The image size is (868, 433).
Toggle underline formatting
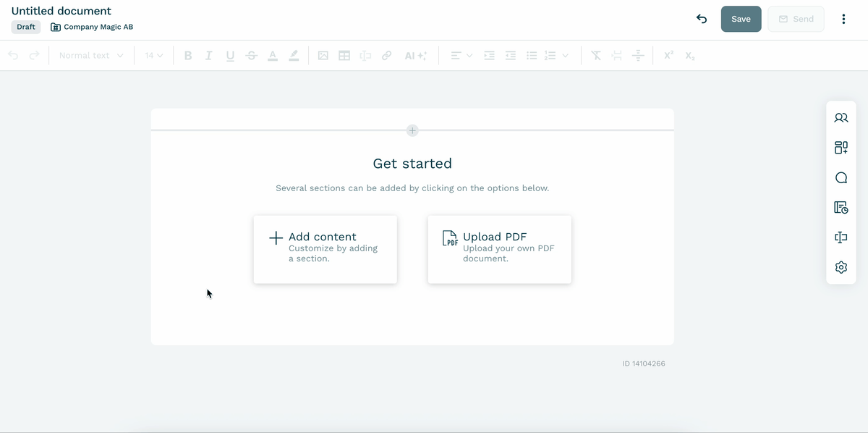(230, 55)
